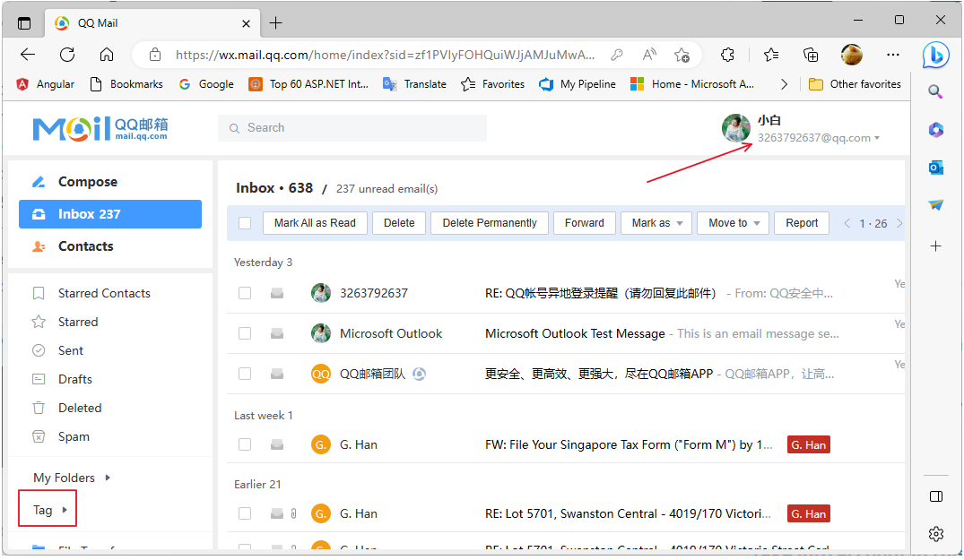The width and height of the screenshot is (964, 560).
Task: Check the select-all checkbox above the email list
Action: tap(245, 222)
